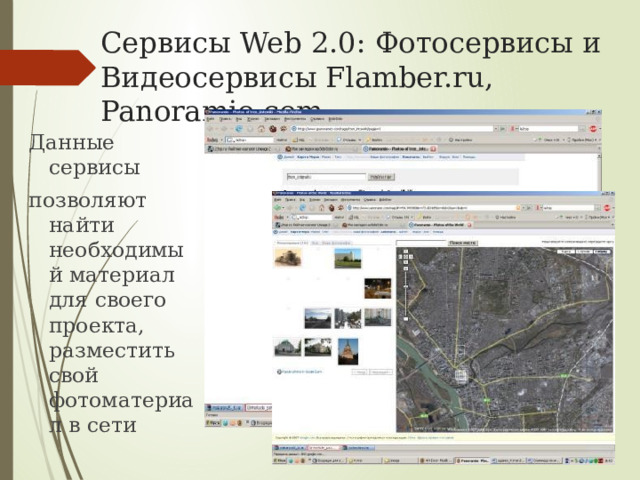Click system tray clock in taskbar
Screen dimensions: 640x480
coord(608,460)
